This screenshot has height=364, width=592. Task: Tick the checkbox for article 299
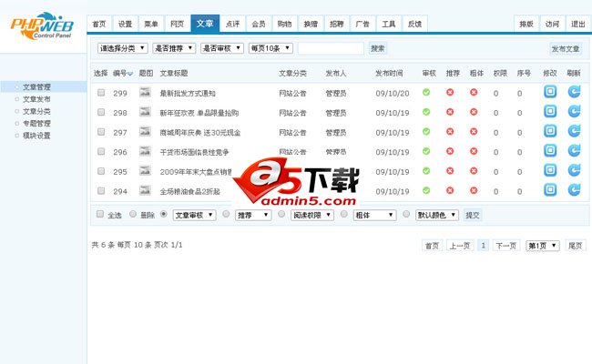point(101,93)
